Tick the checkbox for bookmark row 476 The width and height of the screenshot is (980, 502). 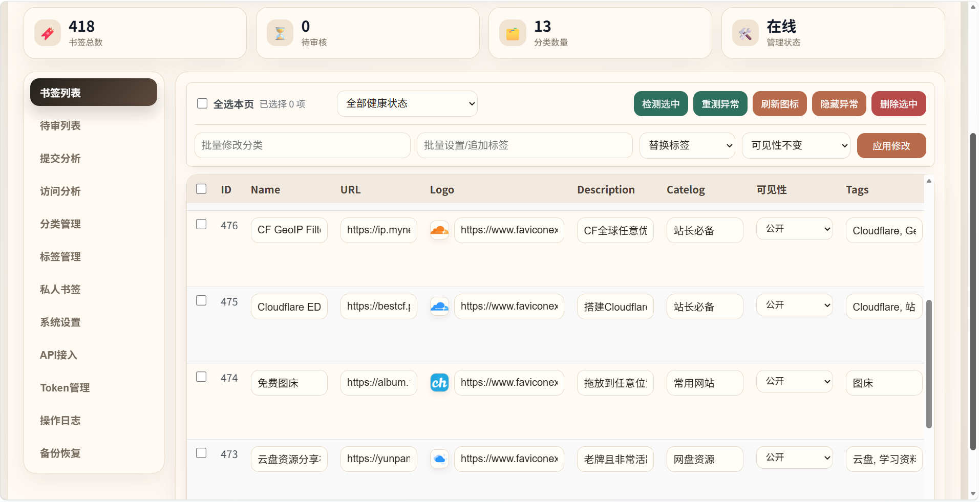pos(201,224)
